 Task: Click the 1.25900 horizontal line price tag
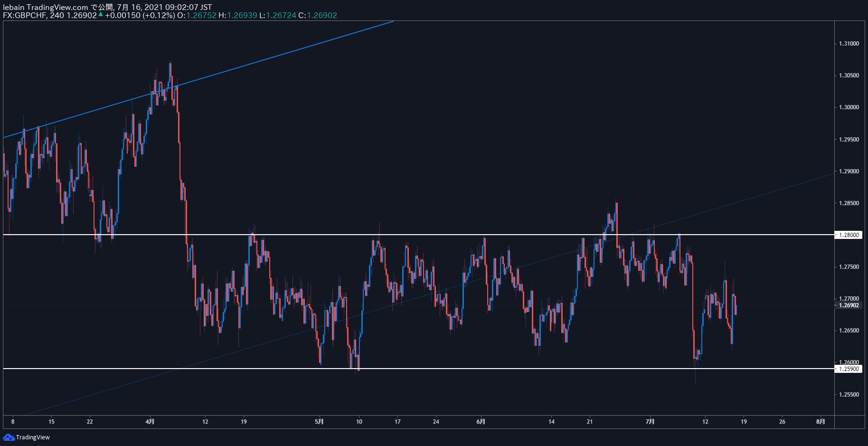pos(849,369)
